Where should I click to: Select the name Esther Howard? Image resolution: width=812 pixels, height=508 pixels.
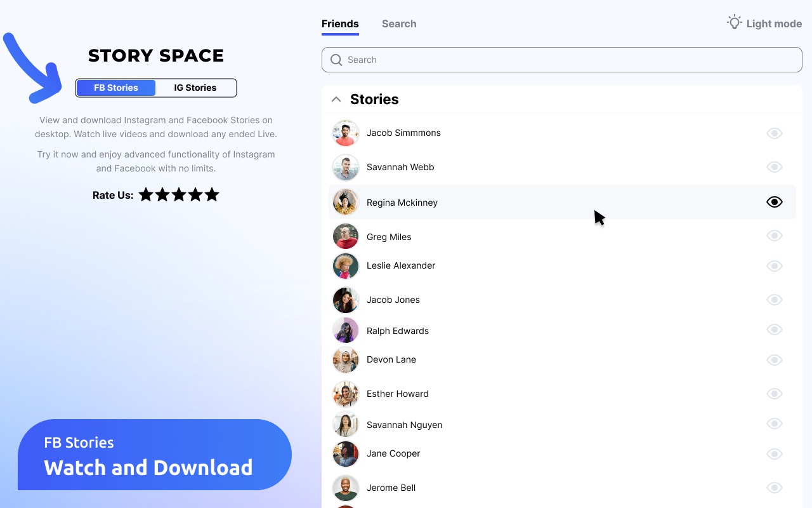pyautogui.click(x=398, y=394)
